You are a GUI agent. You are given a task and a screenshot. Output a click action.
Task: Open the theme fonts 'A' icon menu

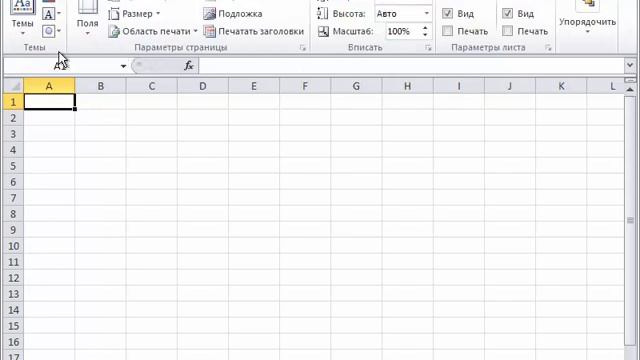coord(51,14)
